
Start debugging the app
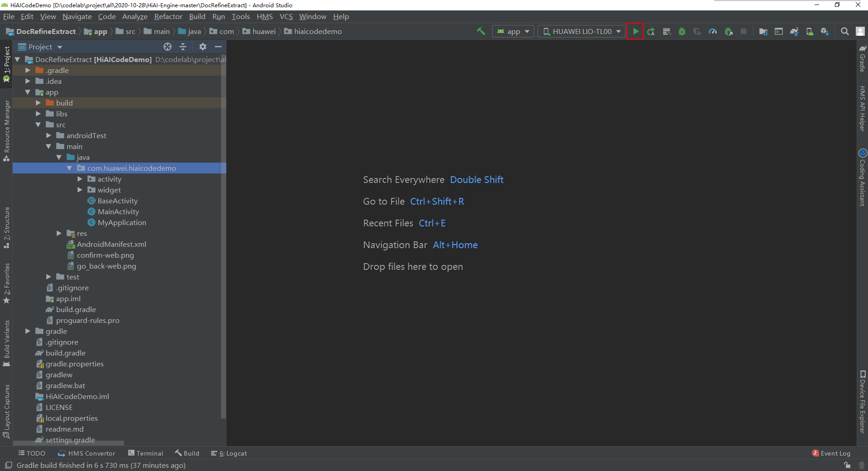pyautogui.click(x=682, y=31)
